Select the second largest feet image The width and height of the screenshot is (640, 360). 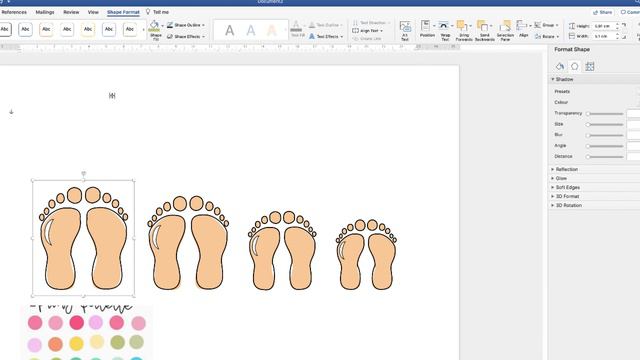click(188, 243)
